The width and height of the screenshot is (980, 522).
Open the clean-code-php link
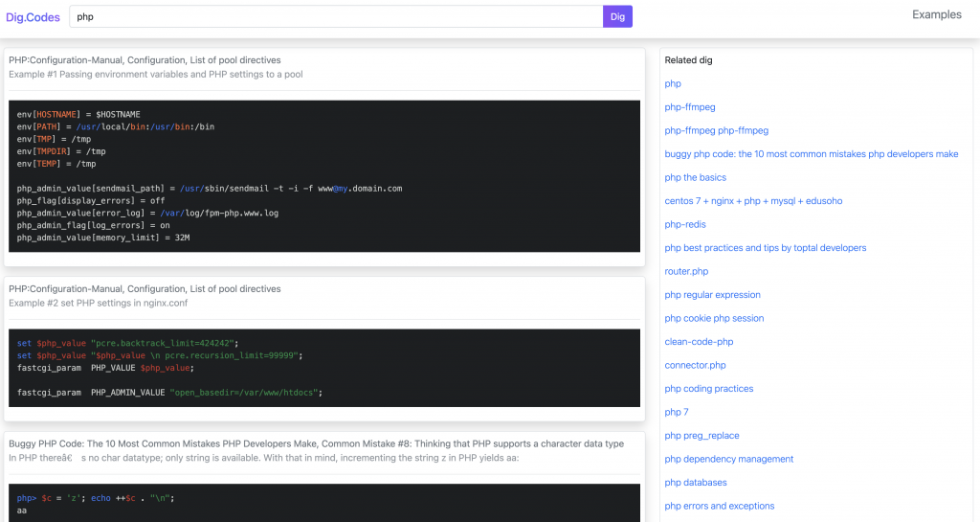[699, 341]
